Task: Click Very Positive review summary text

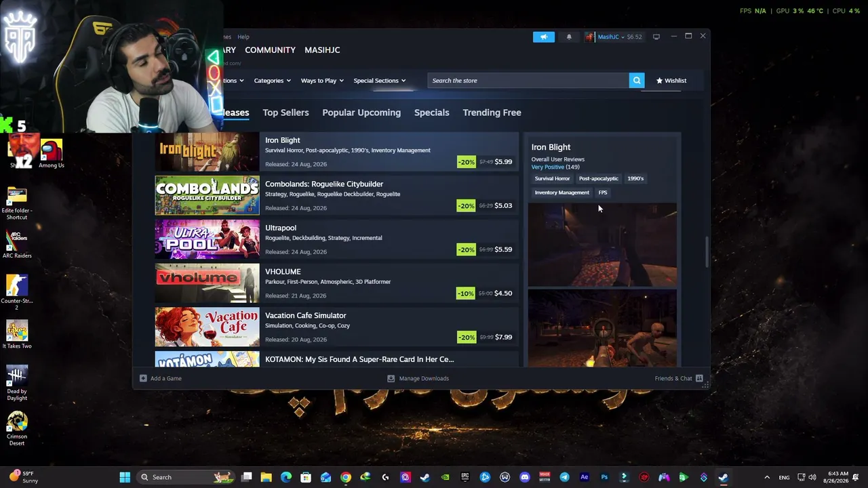Action: click(547, 167)
